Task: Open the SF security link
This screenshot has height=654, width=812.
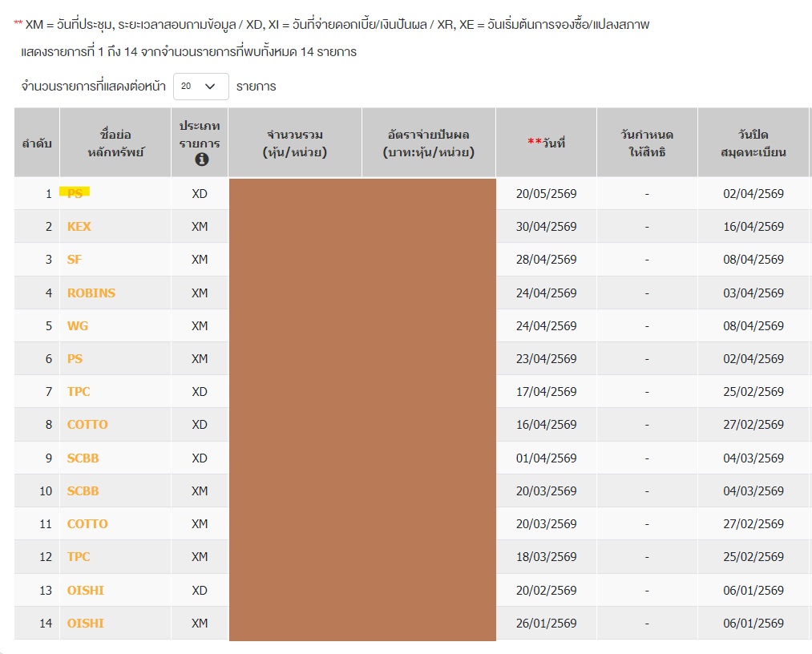Action: coord(74,260)
